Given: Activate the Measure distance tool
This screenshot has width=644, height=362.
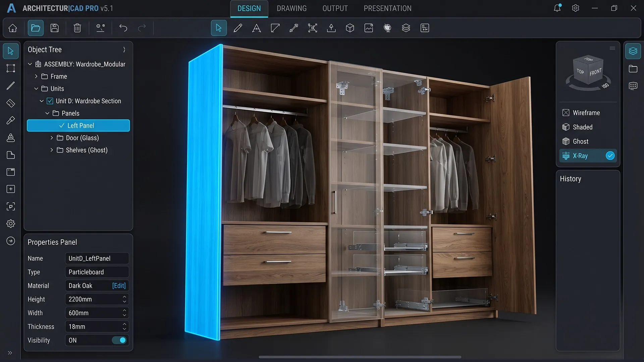Looking at the screenshot, I should pyautogui.click(x=294, y=28).
